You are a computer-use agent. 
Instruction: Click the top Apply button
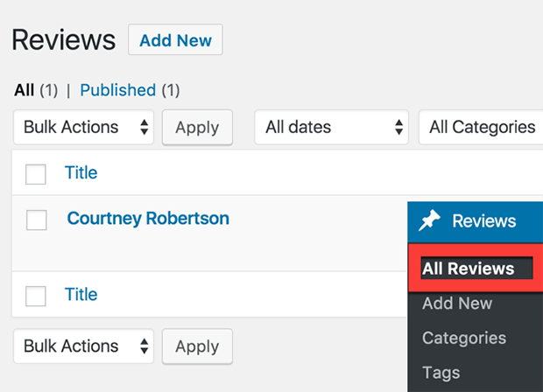(197, 128)
